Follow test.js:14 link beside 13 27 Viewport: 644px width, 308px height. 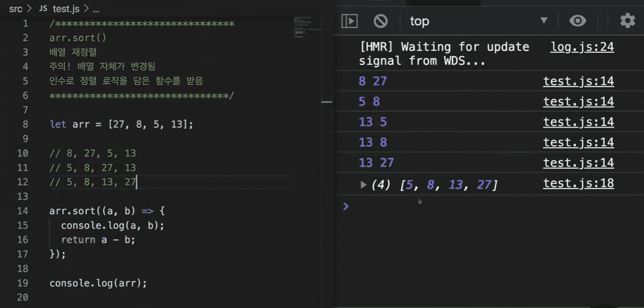(579, 163)
